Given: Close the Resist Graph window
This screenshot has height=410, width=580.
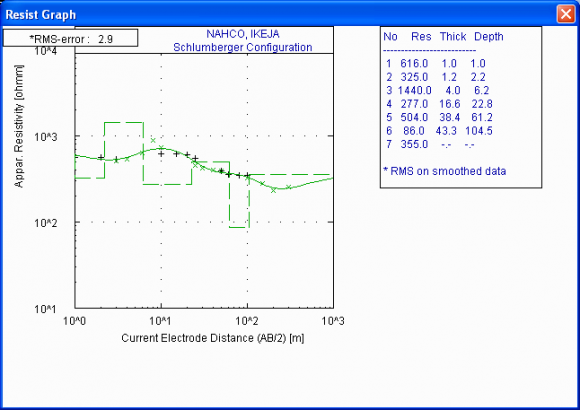Looking at the screenshot, I should (566, 14).
